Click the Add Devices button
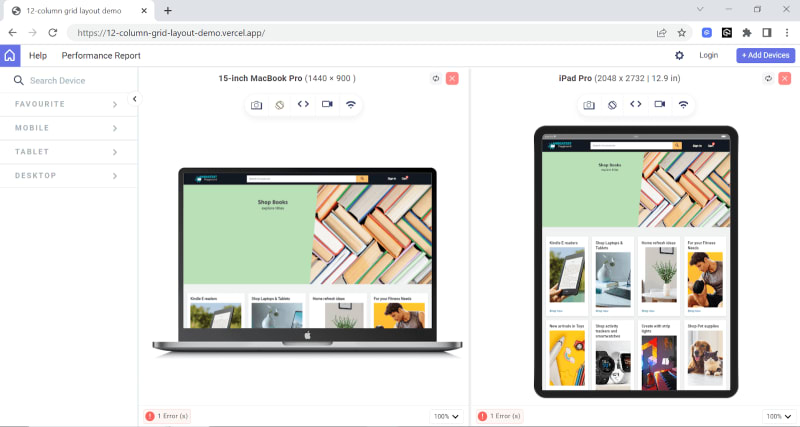 coord(765,55)
